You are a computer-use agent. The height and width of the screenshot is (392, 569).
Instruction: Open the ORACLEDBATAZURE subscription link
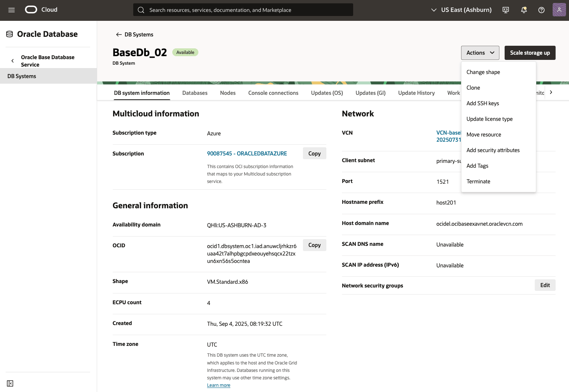click(x=247, y=153)
